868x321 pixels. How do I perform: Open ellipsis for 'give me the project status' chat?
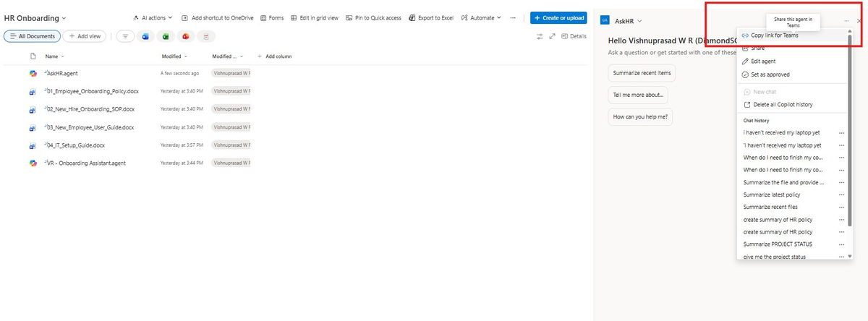pyautogui.click(x=841, y=256)
